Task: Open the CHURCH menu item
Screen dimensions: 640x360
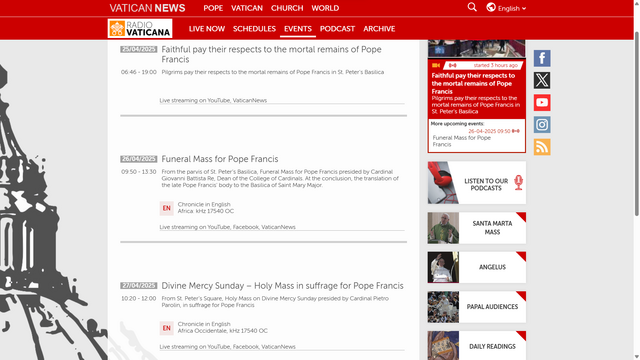Action: [287, 8]
